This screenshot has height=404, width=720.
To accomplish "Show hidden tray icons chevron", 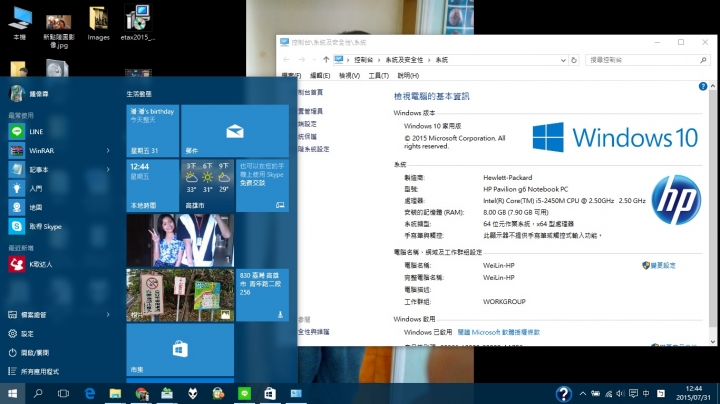I will click(x=582, y=393).
